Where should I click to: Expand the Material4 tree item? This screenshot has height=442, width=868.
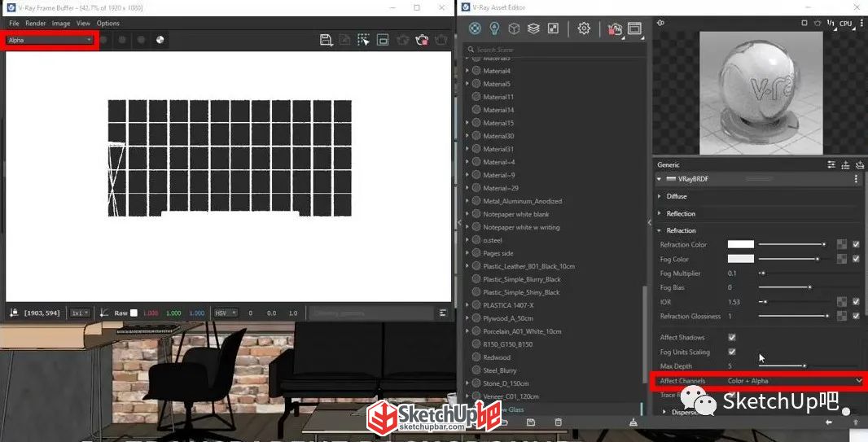tap(467, 71)
